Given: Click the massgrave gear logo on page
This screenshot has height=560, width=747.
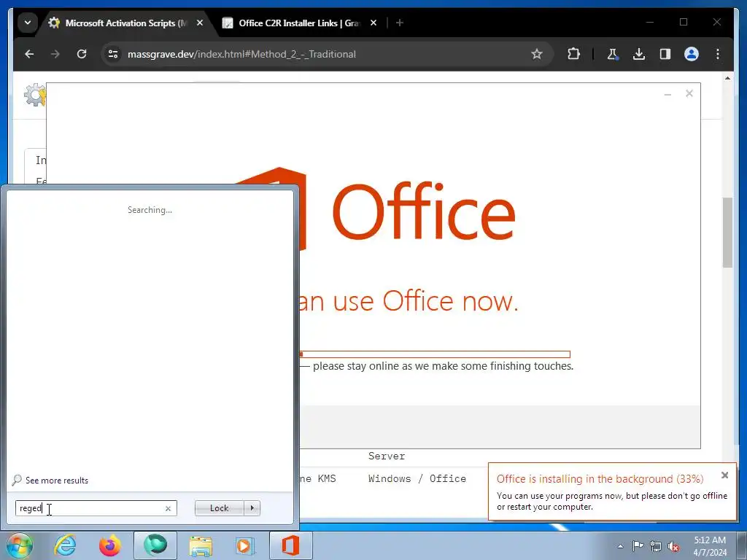Looking at the screenshot, I should 35,94.
